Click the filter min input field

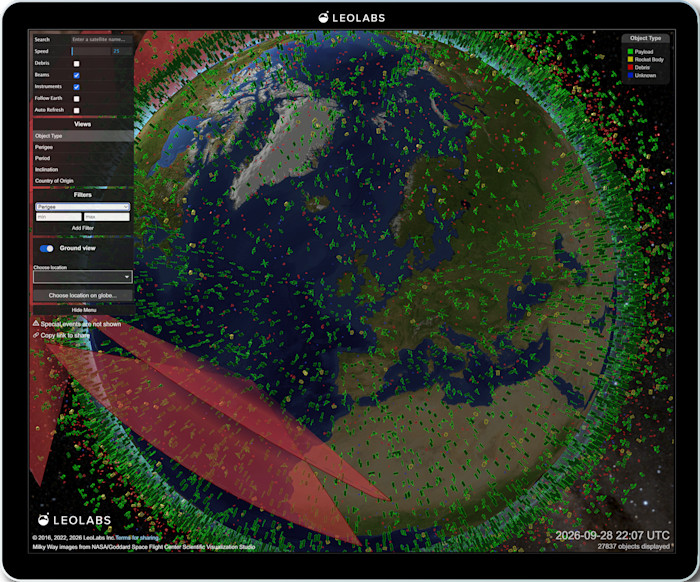point(58,217)
